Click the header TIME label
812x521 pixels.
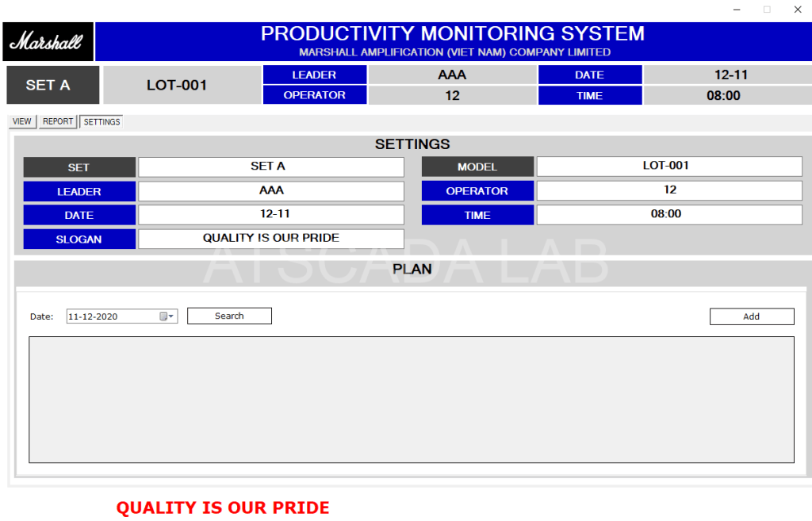click(x=590, y=96)
